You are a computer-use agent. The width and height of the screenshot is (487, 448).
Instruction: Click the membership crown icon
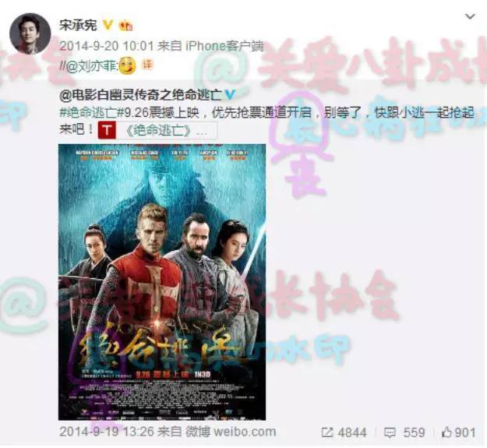coord(126,26)
